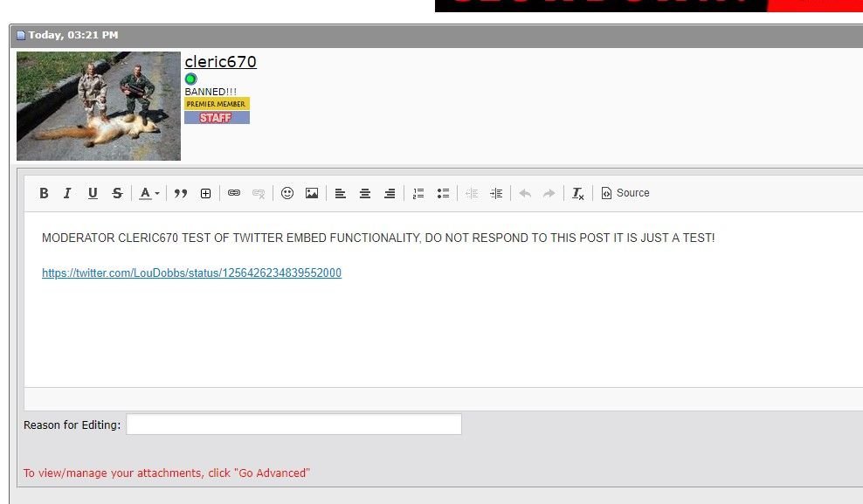Toggle strikethrough formatting
The height and width of the screenshot is (504, 863).
click(117, 194)
